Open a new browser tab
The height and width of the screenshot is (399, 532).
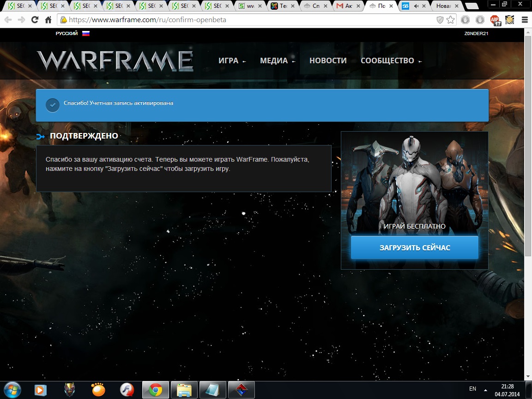pyautogui.click(x=472, y=6)
